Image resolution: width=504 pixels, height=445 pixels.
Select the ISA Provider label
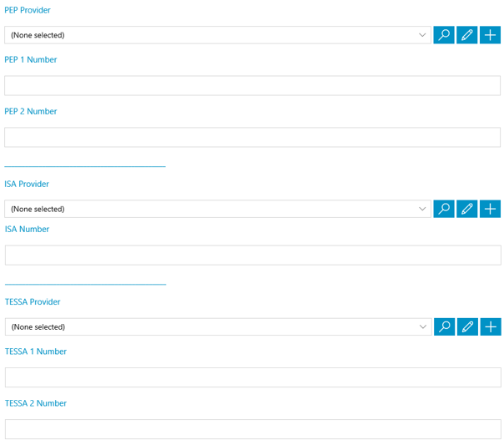pos(27,184)
